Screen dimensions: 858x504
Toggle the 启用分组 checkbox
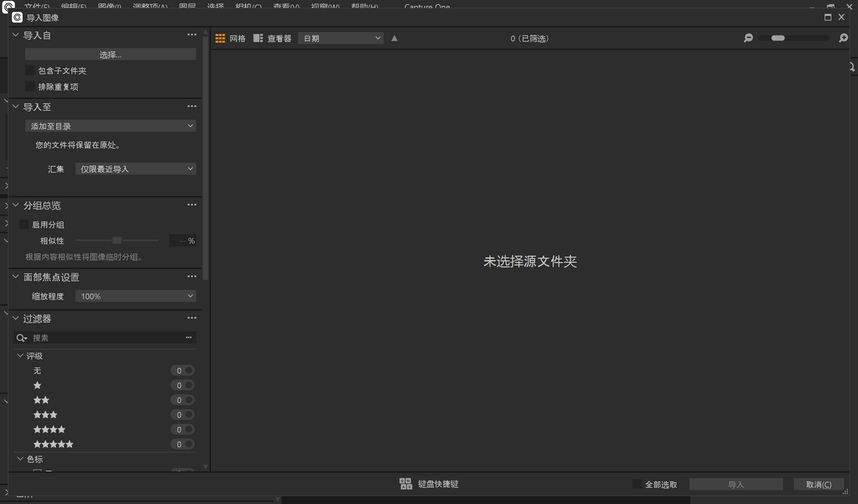tap(25, 225)
